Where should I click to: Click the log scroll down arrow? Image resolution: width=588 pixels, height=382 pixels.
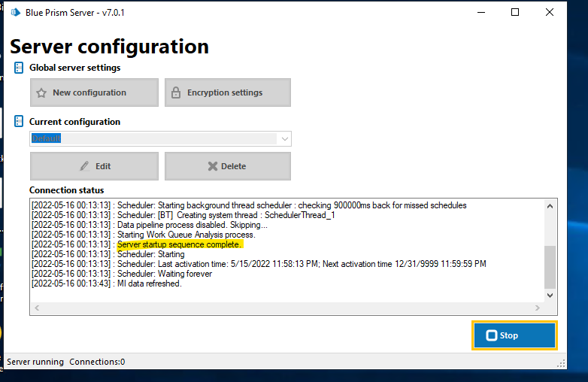pos(550,296)
